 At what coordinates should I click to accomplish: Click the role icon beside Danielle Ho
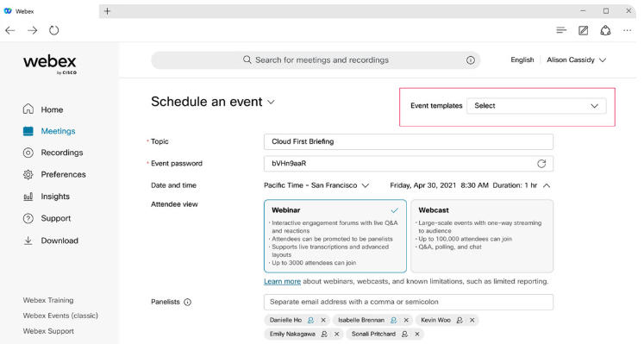tap(311, 320)
